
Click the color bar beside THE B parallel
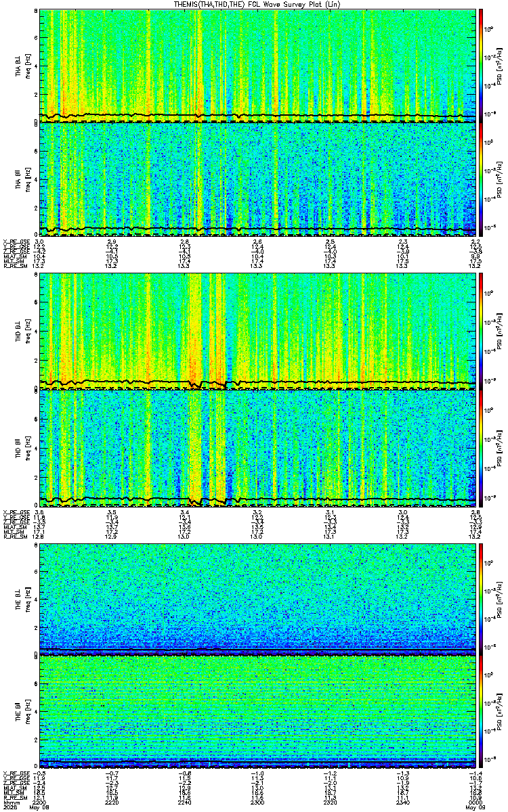[x=480, y=712]
